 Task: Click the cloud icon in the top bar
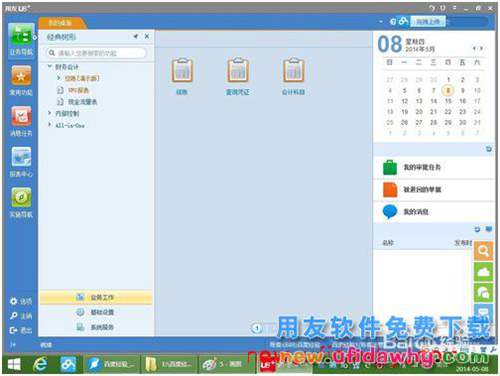(403, 22)
